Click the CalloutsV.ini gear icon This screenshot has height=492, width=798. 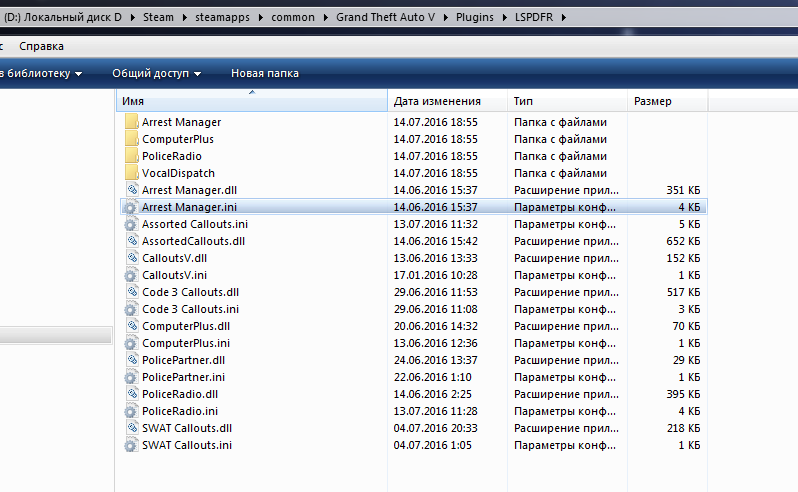coord(131,275)
